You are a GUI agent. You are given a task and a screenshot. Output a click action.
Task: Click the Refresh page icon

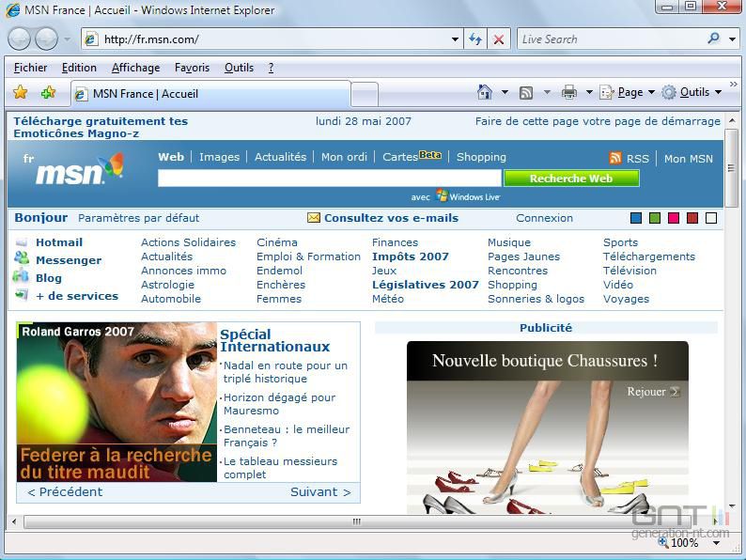[x=475, y=39]
